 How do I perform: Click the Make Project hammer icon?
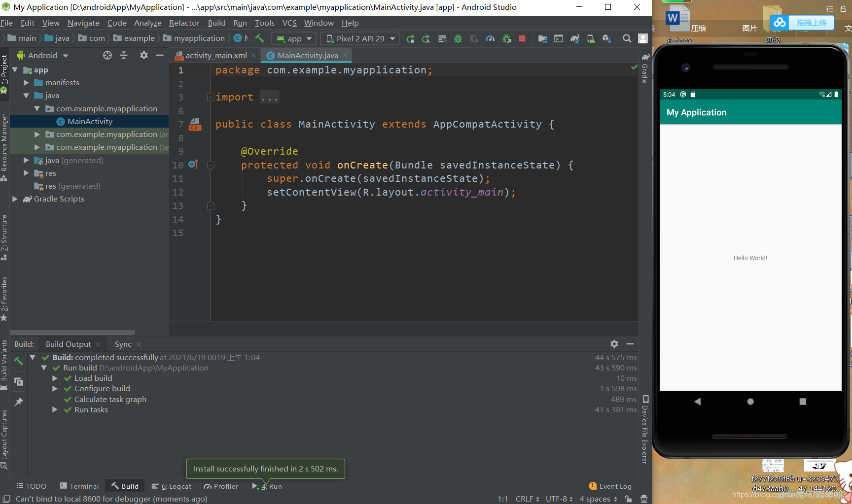(260, 38)
